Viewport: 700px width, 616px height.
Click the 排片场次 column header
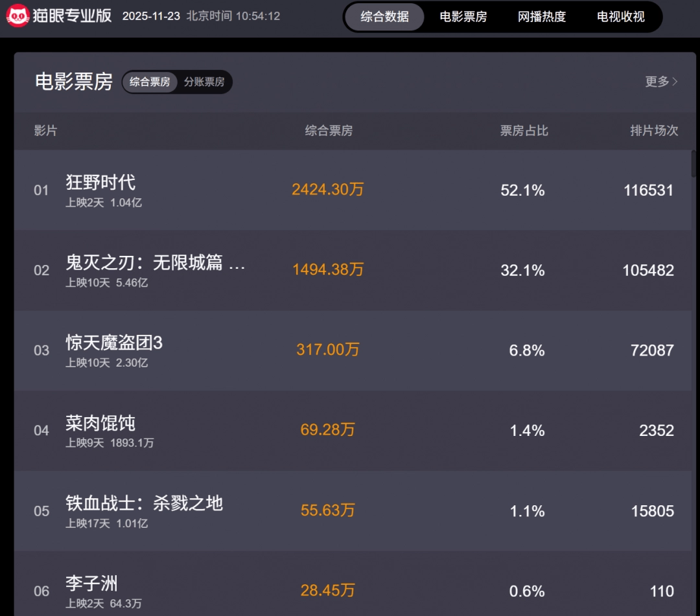pyautogui.click(x=654, y=131)
